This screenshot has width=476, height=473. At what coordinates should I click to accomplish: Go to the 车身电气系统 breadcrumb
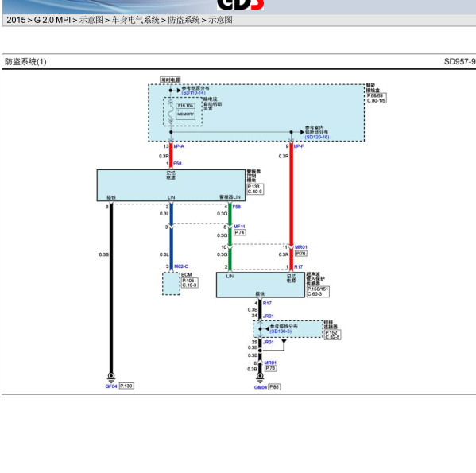tap(135, 20)
